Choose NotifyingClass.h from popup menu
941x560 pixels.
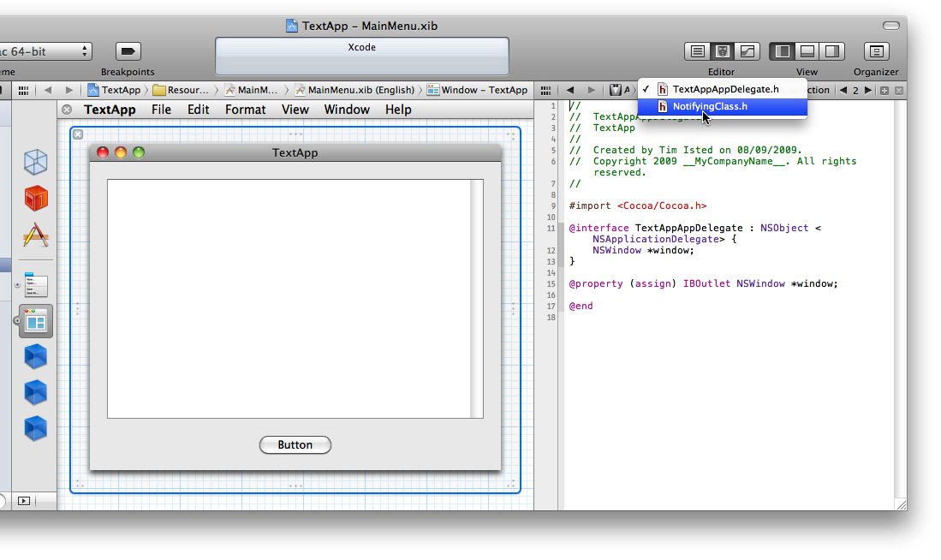click(723, 106)
